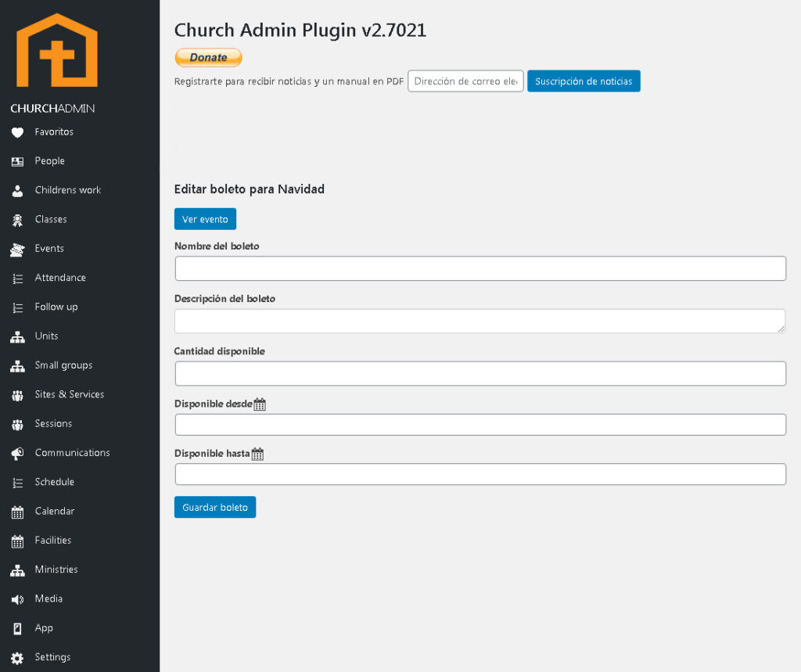The height and width of the screenshot is (672, 801).
Task: Open the Small groups menu item
Action: pyautogui.click(x=63, y=365)
